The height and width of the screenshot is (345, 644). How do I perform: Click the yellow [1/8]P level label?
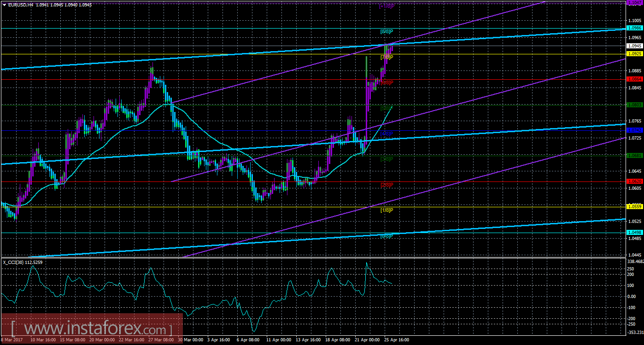(386, 210)
